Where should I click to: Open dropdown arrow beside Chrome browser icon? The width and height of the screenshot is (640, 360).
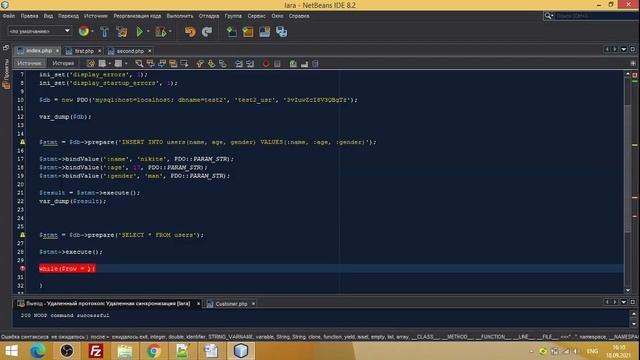pyautogui.click(x=92, y=31)
